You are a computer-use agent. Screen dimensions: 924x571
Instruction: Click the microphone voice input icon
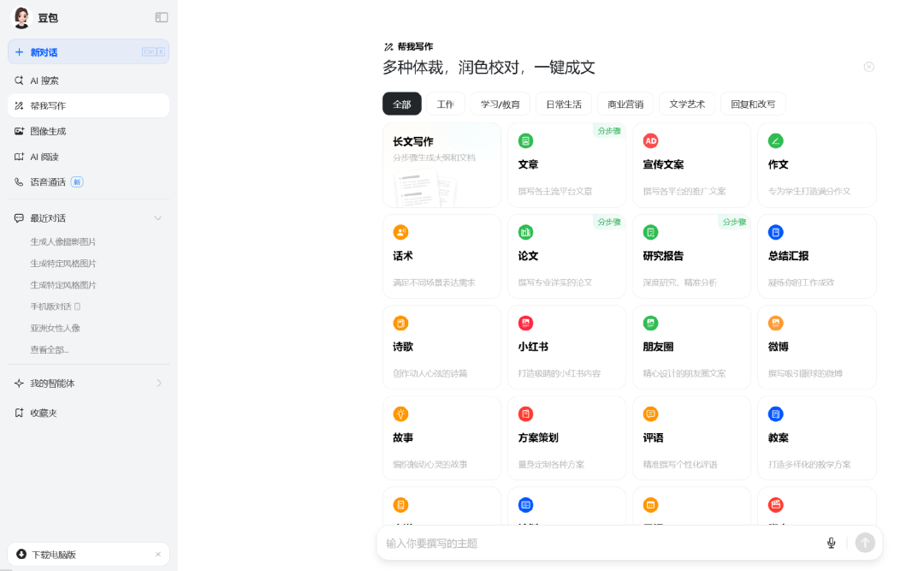831,543
